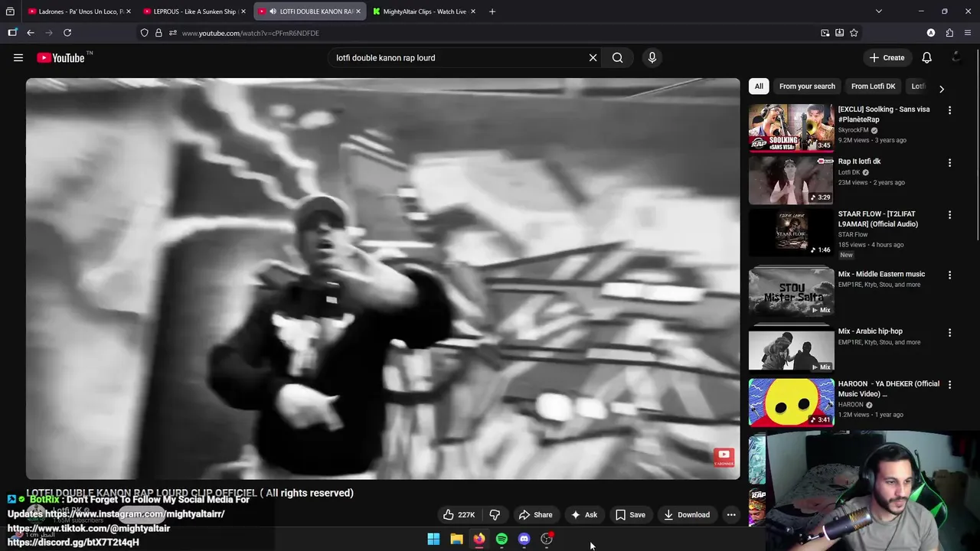Open options for HAROON - YA DHEKER video
The width and height of the screenshot is (980, 551).
click(x=949, y=385)
